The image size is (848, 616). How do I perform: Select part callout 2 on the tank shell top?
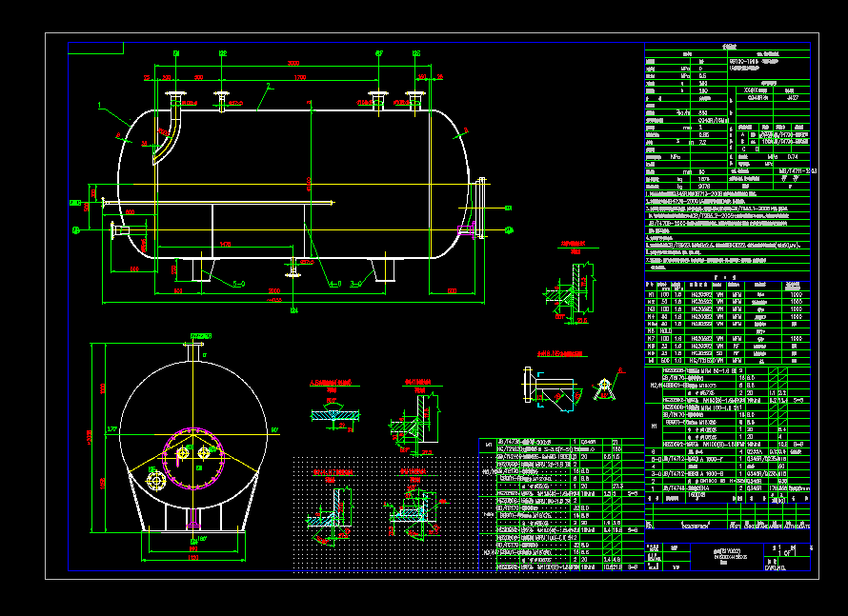(x=270, y=86)
